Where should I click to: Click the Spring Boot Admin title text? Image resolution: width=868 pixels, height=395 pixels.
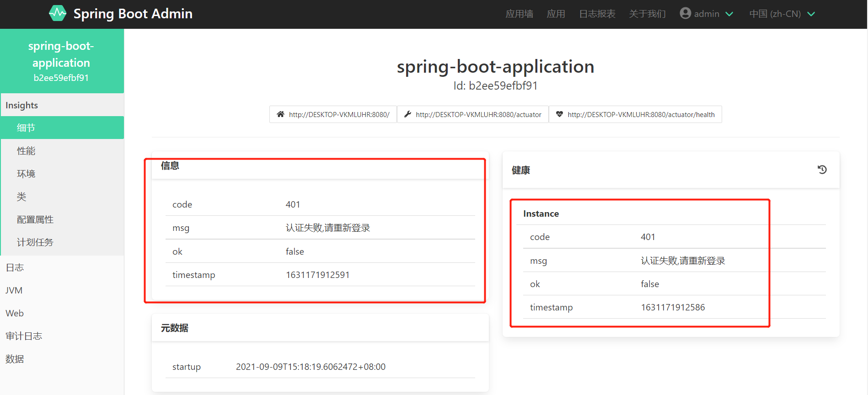pyautogui.click(x=133, y=14)
